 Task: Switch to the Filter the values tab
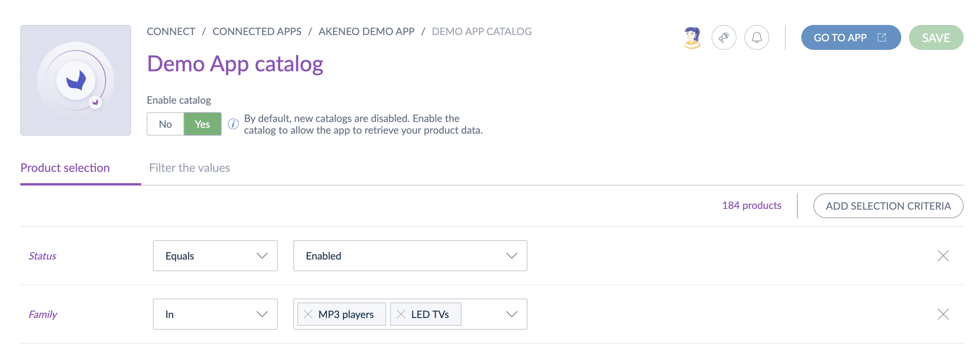coord(190,168)
